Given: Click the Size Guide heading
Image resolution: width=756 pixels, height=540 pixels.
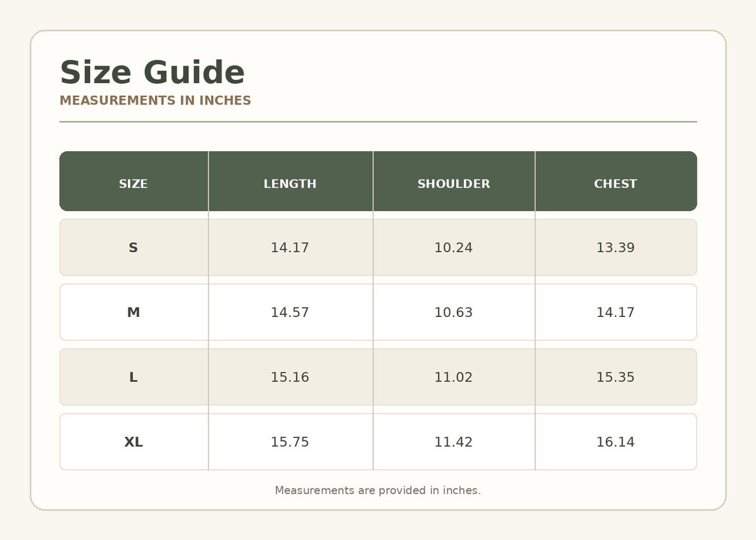Looking at the screenshot, I should (152, 72).
